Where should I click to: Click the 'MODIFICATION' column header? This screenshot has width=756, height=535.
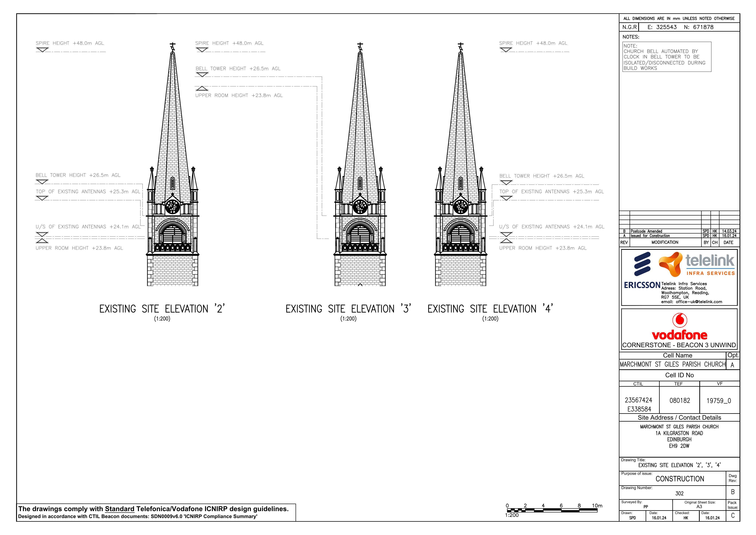(x=665, y=242)
